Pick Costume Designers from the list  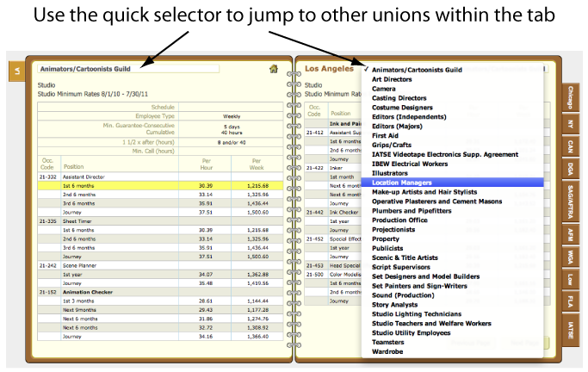pyautogui.click(x=402, y=108)
